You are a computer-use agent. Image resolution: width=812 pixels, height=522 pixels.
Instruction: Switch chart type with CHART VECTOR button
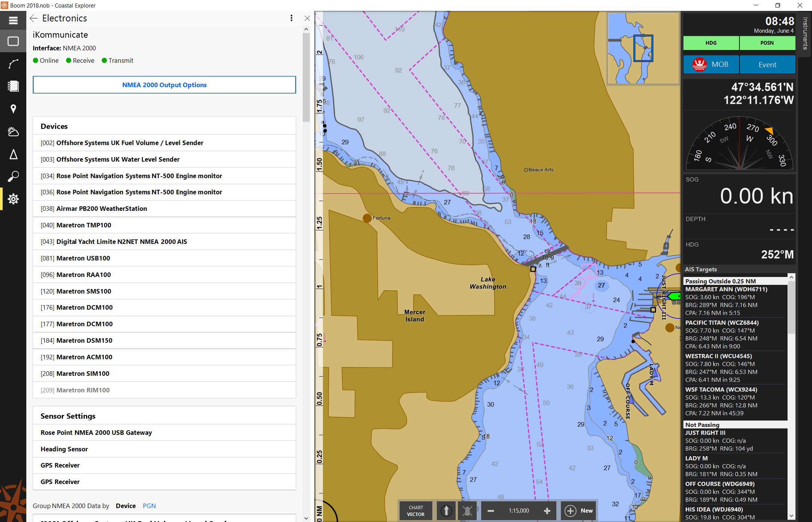416,511
